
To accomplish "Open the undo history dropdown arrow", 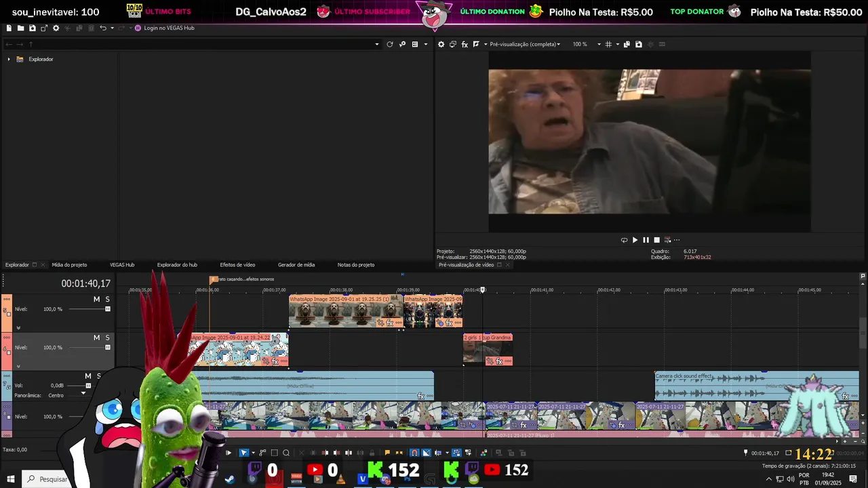I will click(x=112, y=28).
